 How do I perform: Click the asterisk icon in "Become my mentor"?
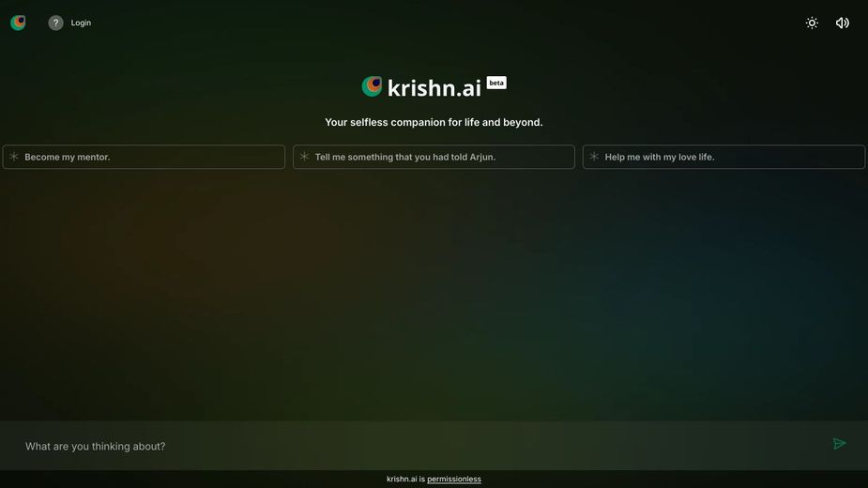tap(14, 157)
